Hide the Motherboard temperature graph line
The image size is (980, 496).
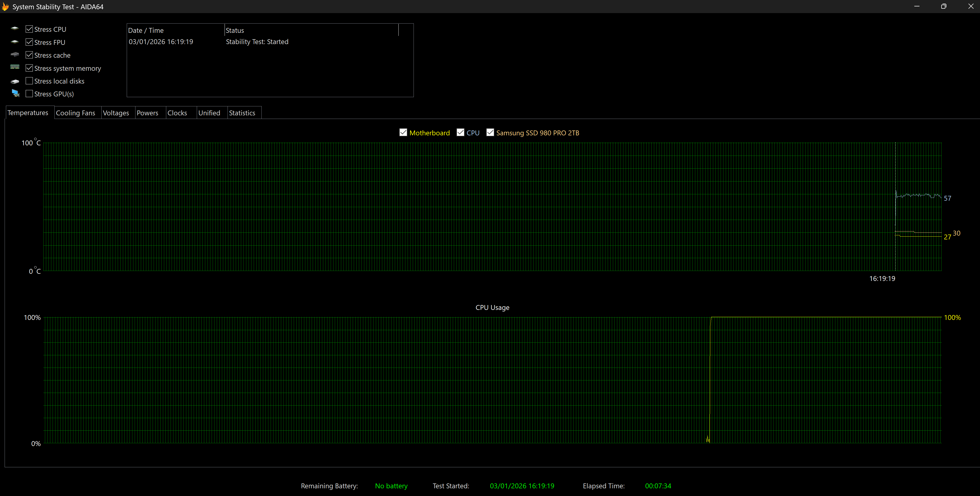(x=403, y=132)
